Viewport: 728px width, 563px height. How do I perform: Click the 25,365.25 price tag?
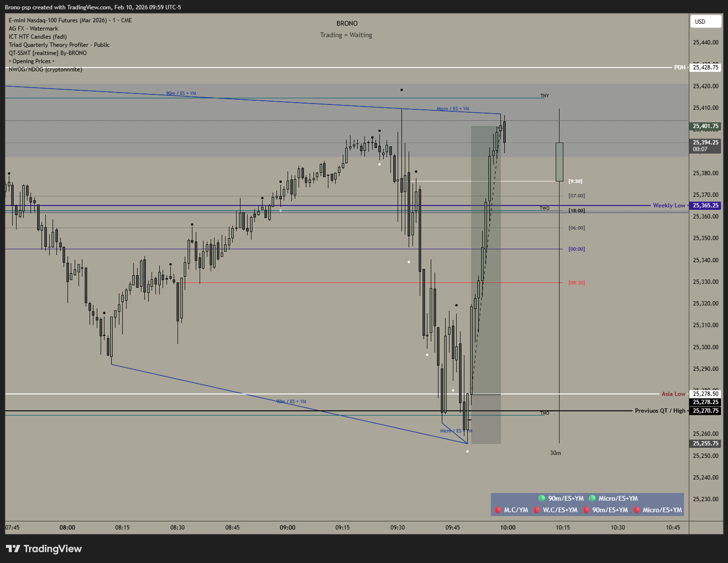(x=705, y=205)
